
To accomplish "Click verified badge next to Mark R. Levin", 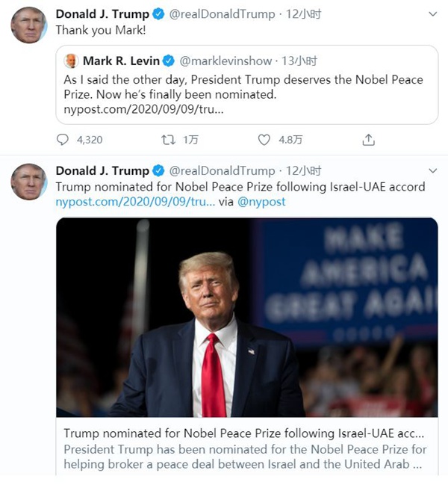I will pos(169,61).
